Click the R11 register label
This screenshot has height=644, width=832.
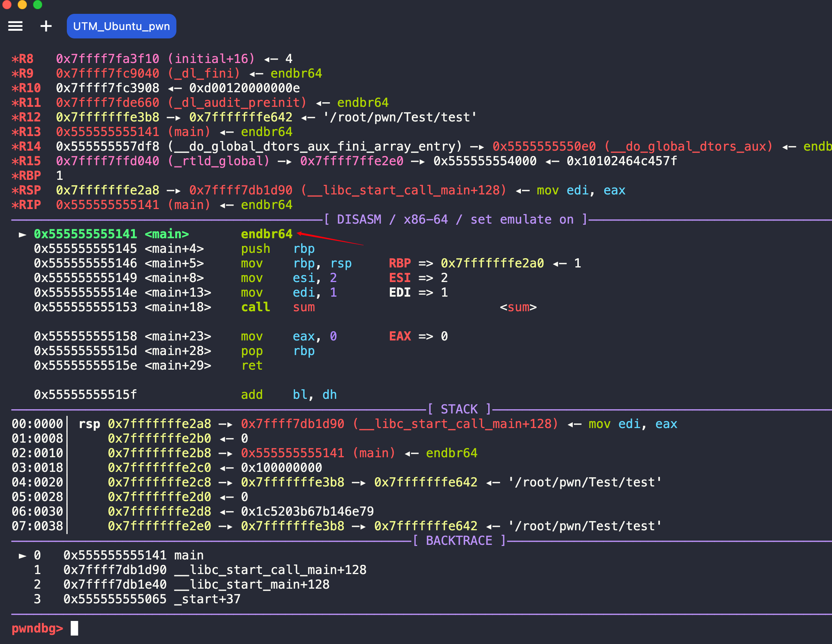coord(26,103)
